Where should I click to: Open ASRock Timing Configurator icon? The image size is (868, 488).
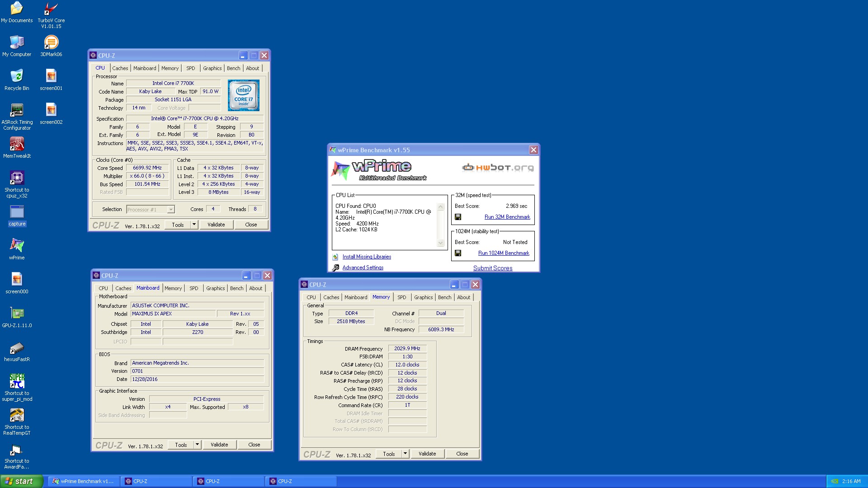point(17,117)
